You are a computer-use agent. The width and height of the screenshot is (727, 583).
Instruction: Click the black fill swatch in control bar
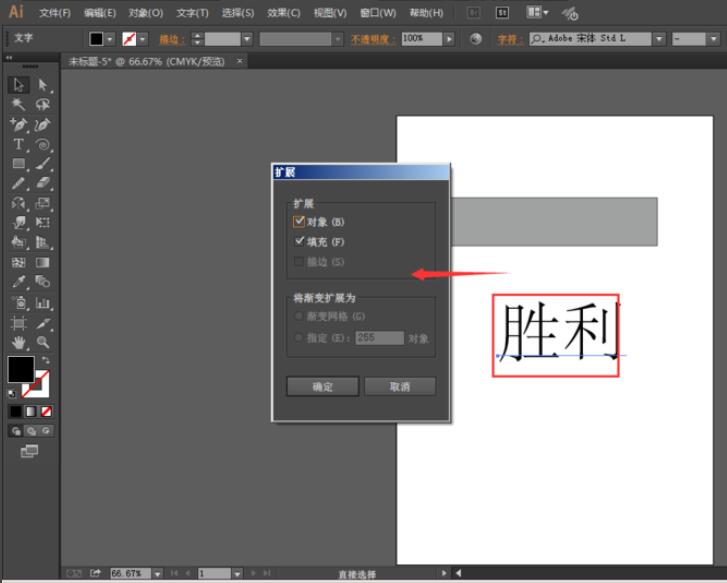[x=96, y=39]
